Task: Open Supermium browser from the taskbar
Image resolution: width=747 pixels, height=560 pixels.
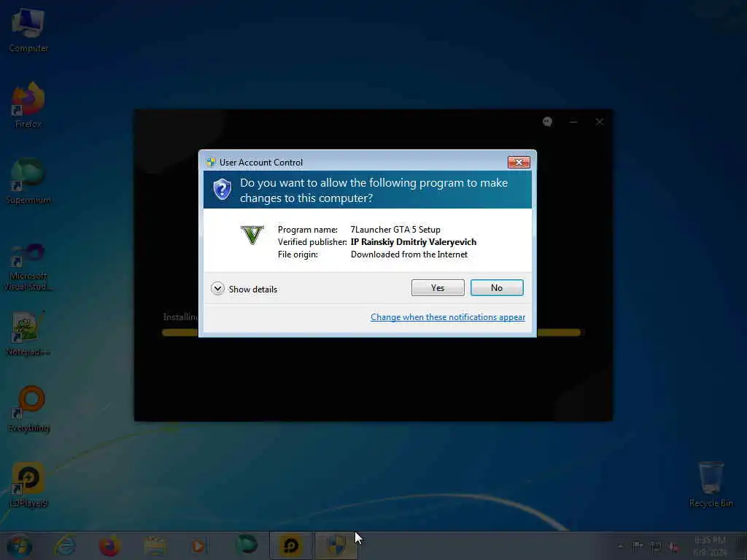Action: click(247, 545)
